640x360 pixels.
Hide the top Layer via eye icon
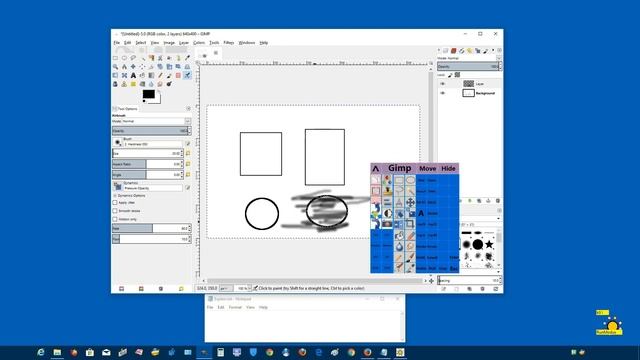click(442, 84)
